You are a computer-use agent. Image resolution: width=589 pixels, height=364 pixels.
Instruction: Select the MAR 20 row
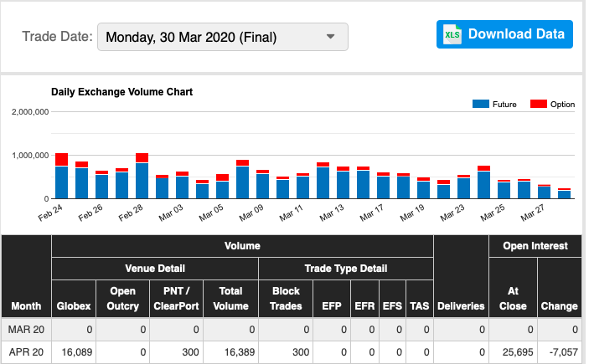26,330
